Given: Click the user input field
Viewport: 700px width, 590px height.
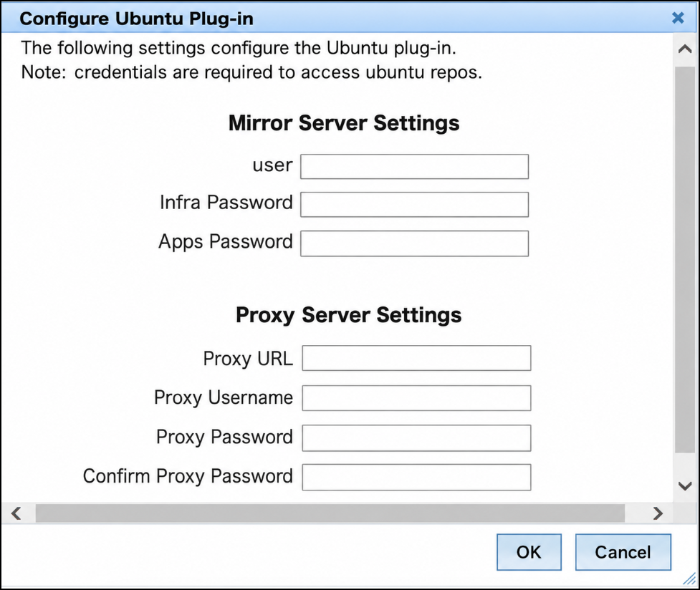Looking at the screenshot, I should click(414, 166).
